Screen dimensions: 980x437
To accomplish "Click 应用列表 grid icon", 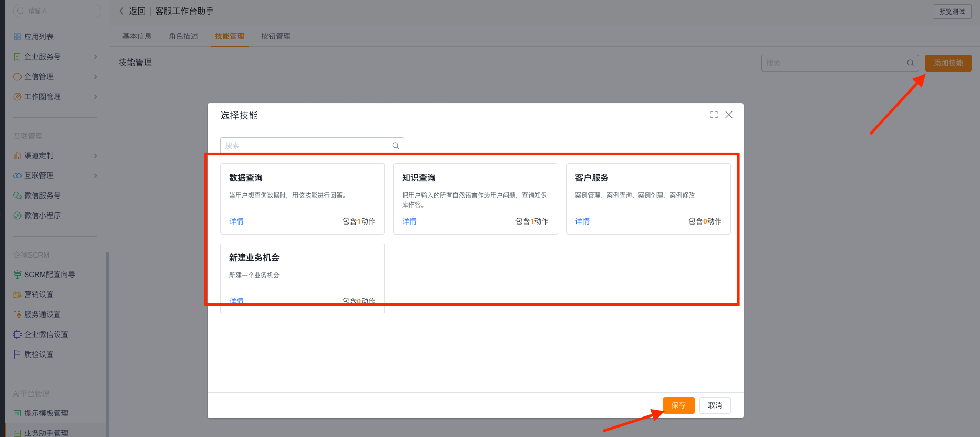I will 17,37.
